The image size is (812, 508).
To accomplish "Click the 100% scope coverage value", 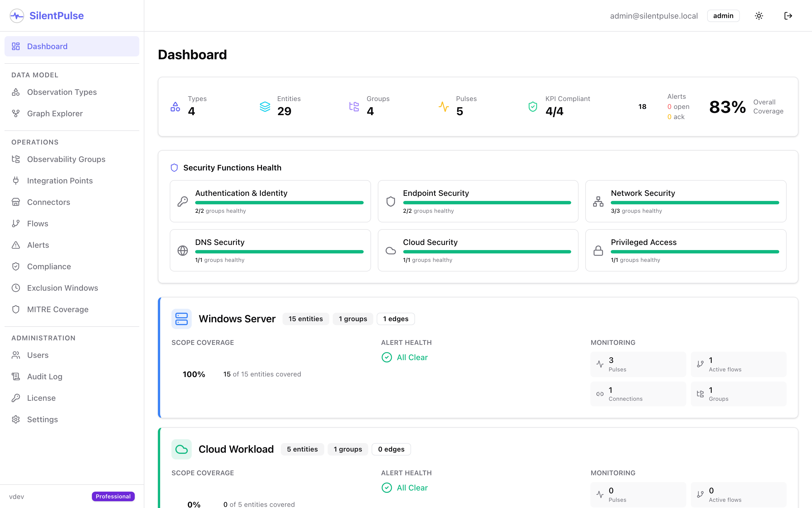I will point(194,374).
